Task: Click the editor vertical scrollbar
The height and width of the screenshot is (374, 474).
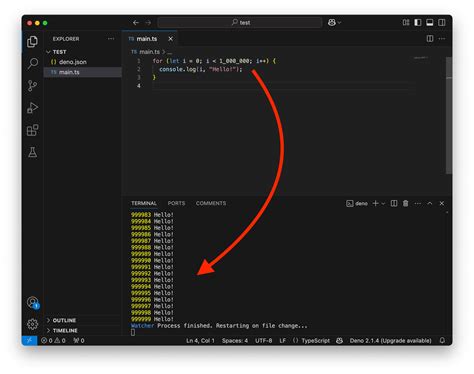Action: coord(449,115)
